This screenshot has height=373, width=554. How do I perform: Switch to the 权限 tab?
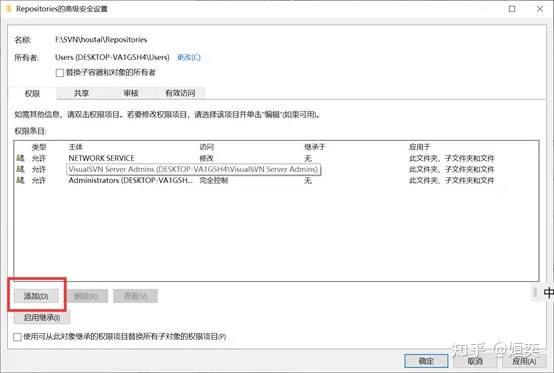32,94
